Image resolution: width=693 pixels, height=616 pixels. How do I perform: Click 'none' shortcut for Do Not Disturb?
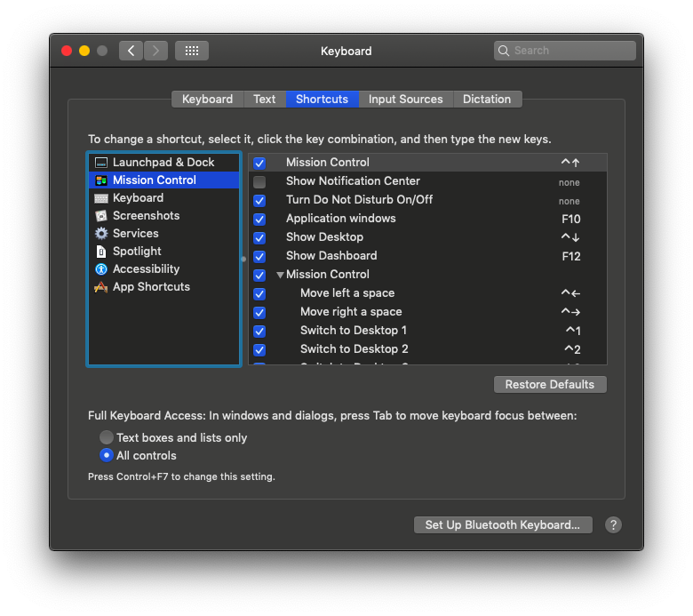pos(569,201)
